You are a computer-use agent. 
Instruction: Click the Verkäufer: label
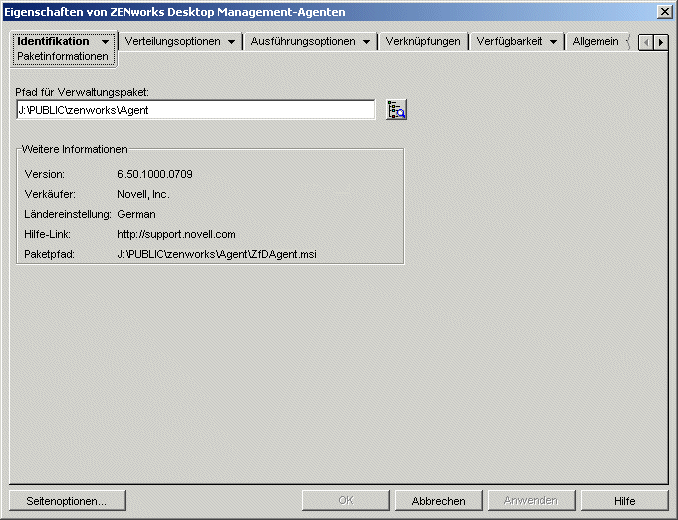(x=50, y=195)
